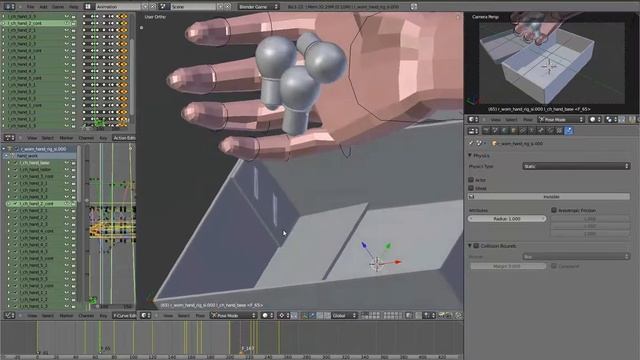Open Select menu in camera view header

(511, 120)
